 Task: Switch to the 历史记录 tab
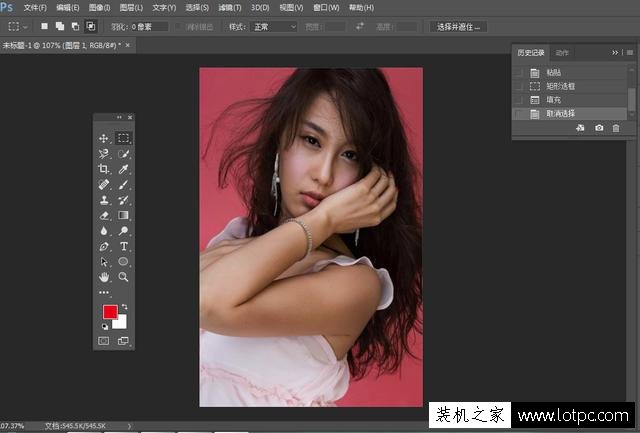coord(531,53)
